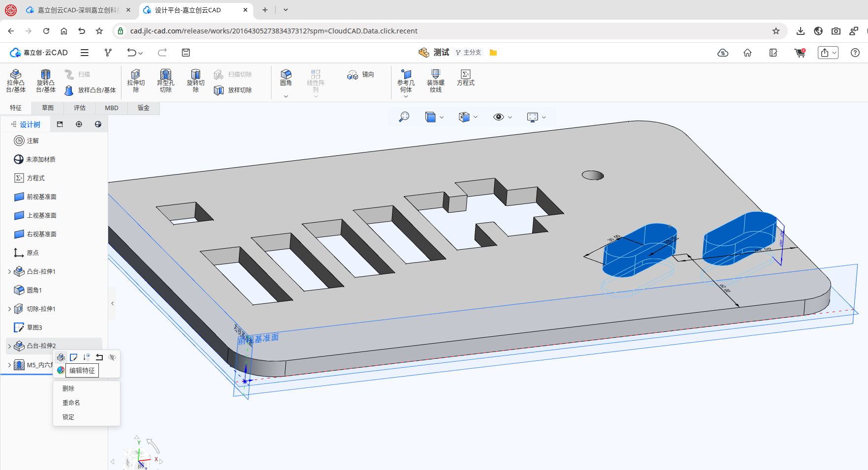The image size is (868, 470).
Task: Open the help question-mark icon
Action: click(x=855, y=53)
